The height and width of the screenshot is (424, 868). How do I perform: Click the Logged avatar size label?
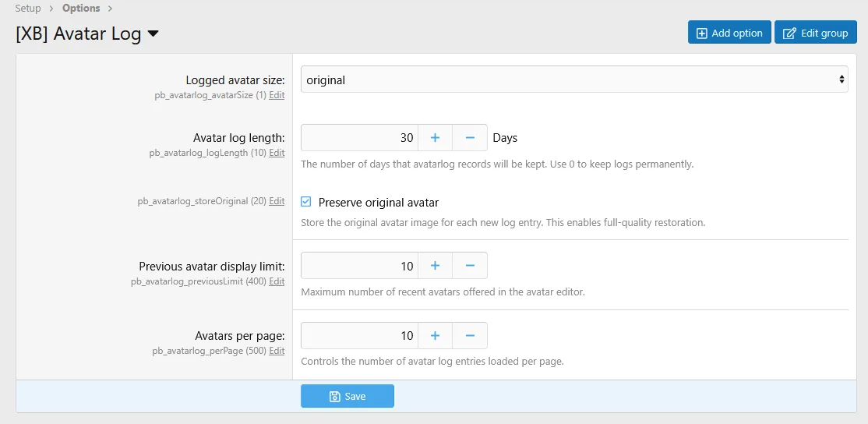[235, 81]
